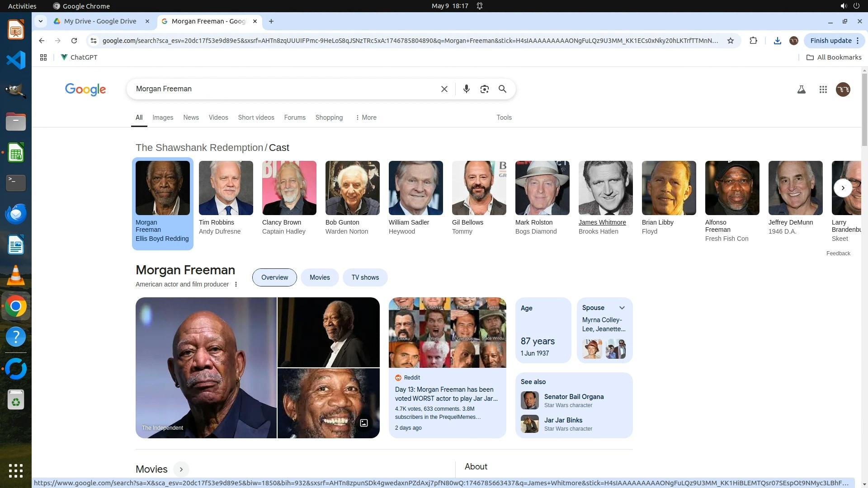The width and height of the screenshot is (868, 488).
Task: Open Chrome downloads icon
Action: click(777, 41)
